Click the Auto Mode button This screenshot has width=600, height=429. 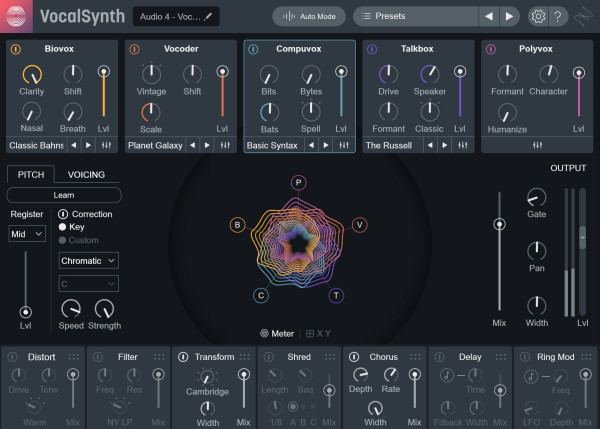(308, 16)
